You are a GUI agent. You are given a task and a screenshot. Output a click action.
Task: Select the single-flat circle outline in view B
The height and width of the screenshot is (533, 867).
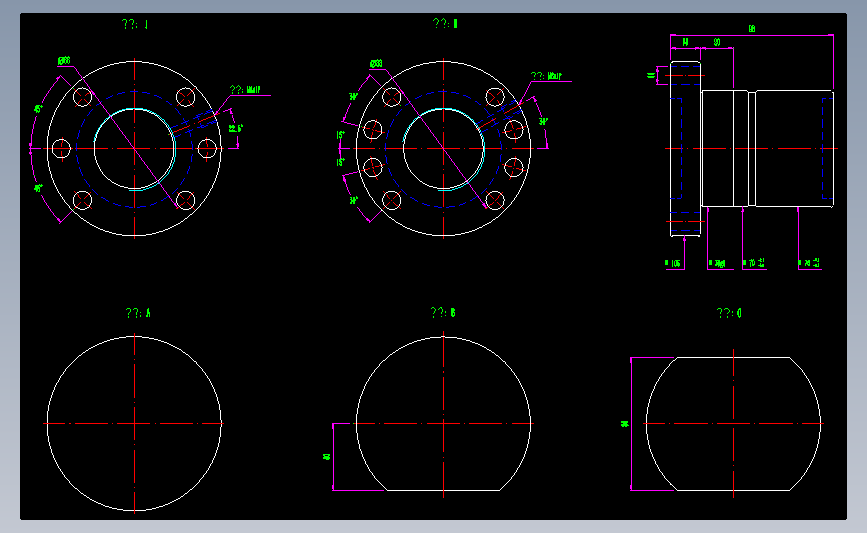pyautogui.click(x=443, y=414)
